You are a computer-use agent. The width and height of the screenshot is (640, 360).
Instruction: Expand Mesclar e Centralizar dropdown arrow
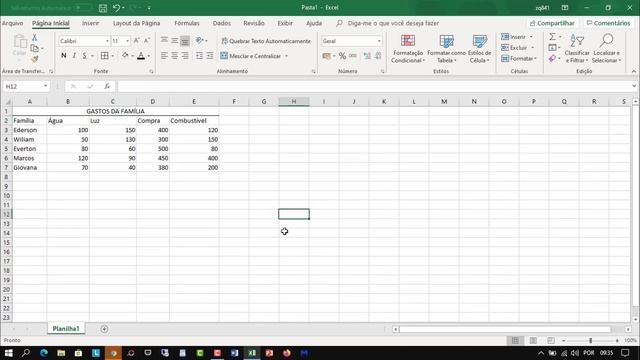click(x=287, y=56)
